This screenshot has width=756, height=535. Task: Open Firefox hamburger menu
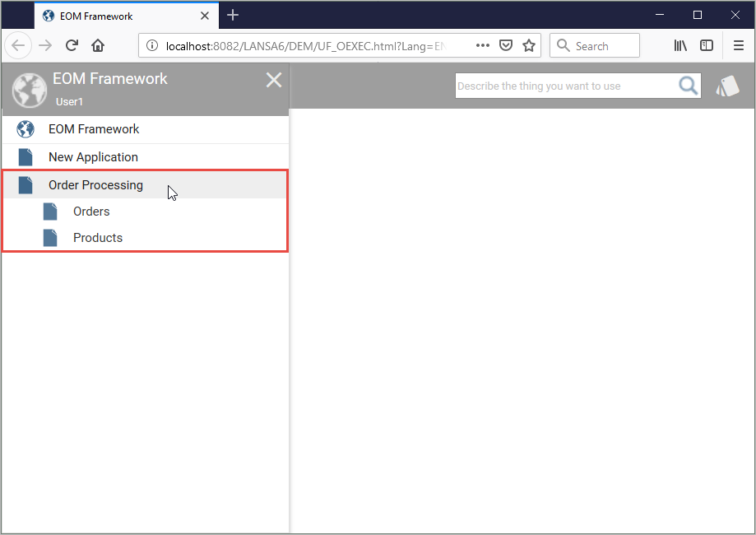click(x=738, y=46)
